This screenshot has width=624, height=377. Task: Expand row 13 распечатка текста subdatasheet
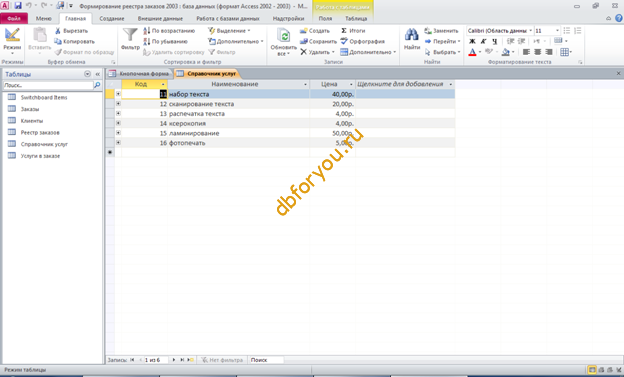pyautogui.click(x=118, y=113)
